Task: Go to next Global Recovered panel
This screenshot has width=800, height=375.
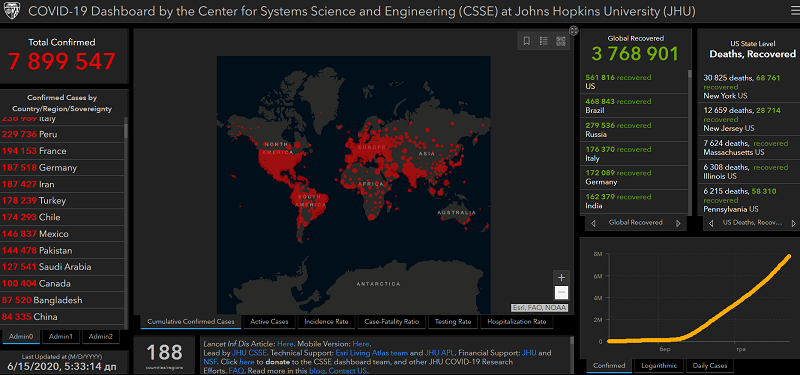Action: (678, 223)
